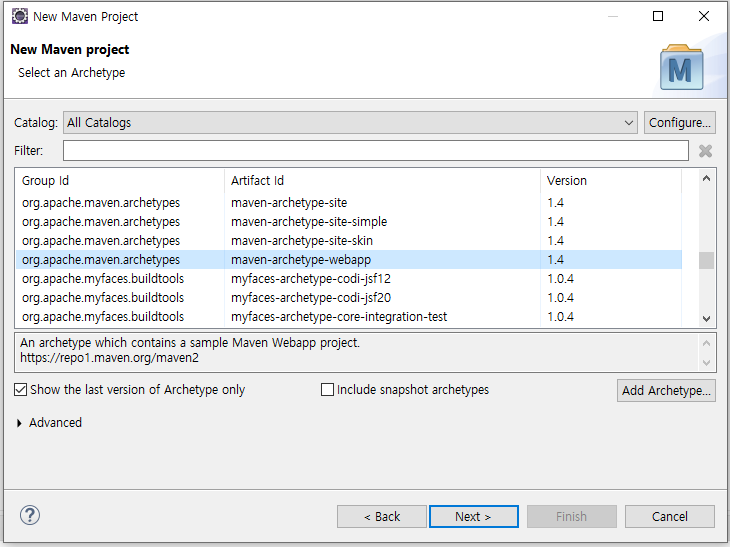Click the description box scroll down arrow

[706, 363]
